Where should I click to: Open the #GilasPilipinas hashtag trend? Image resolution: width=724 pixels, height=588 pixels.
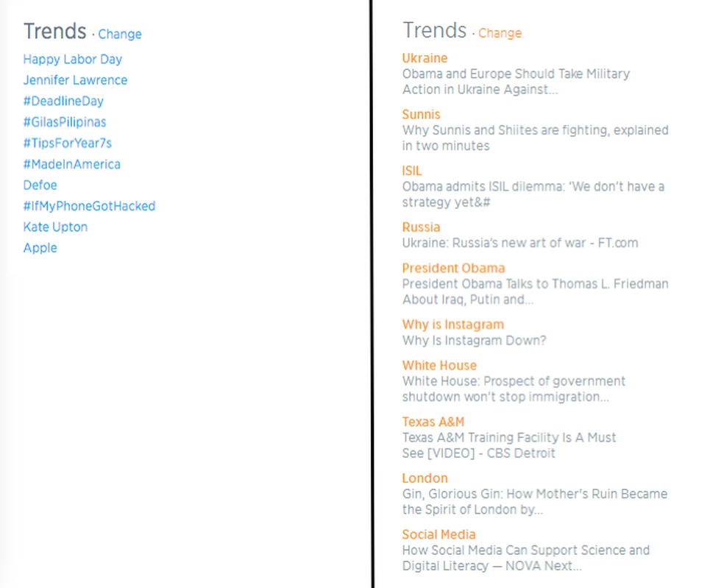65,122
